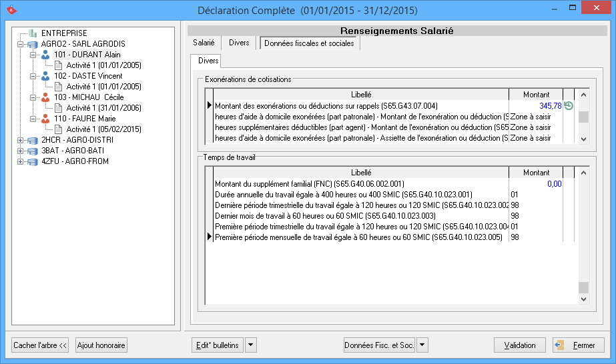Select employee 101 - DURANT Alain icon
The image size is (616, 364).
(45, 55)
